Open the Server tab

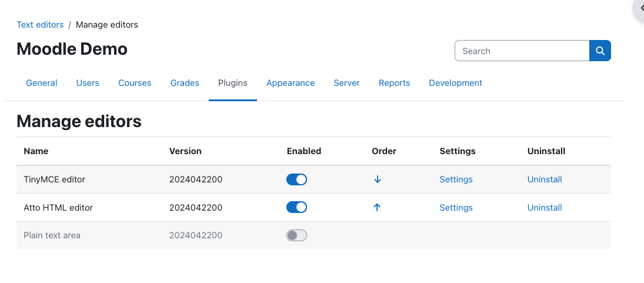346,83
